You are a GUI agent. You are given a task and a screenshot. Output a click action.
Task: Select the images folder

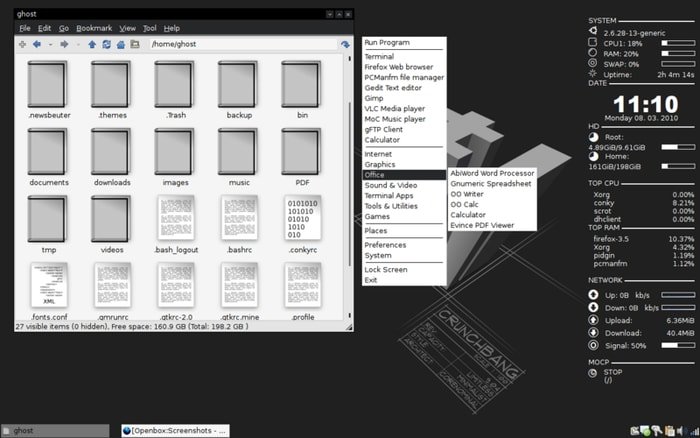(175, 157)
